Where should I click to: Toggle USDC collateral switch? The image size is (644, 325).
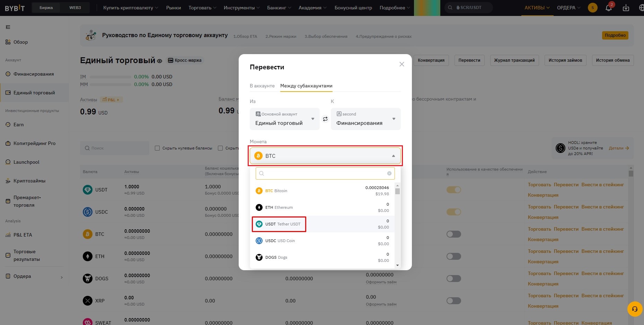click(x=453, y=212)
